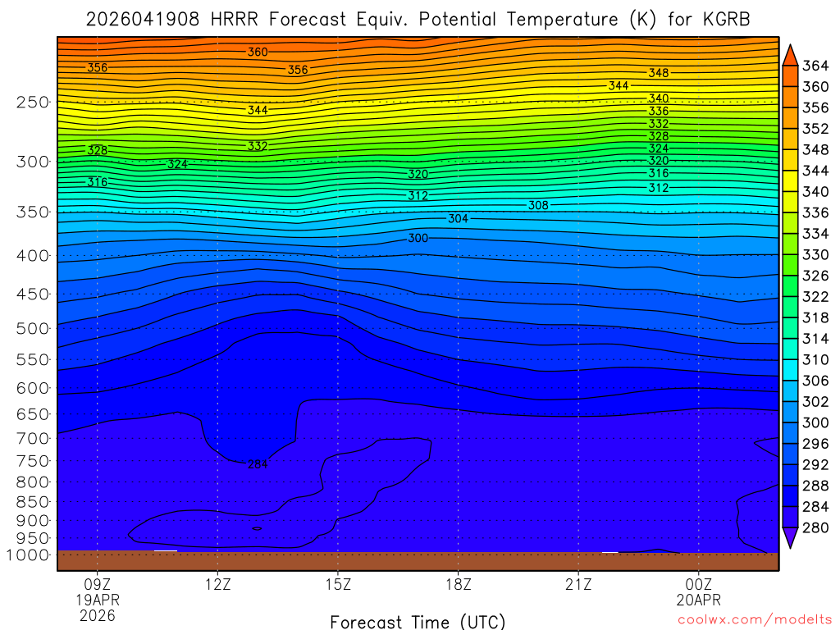Viewport: 840px width, 630px height.
Task: Click the 950 pressure level label
Action: pos(33,538)
